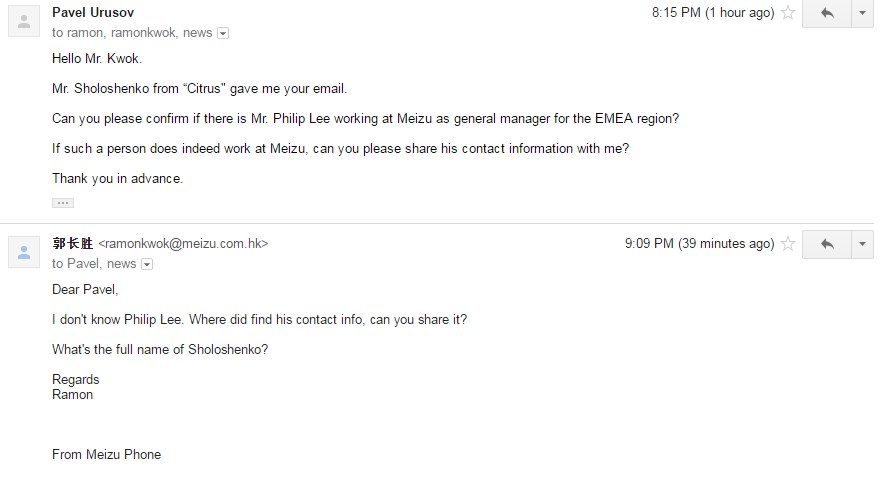
Task: Show trimmed content in Pavel's email
Action: click(63, 203)
